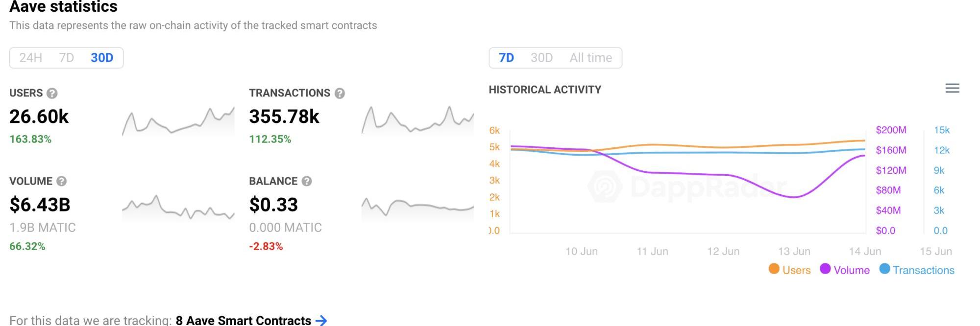Toggle the Users series in chart legend
Viewport: 980px width, 326px height.
(x=789, y=270)
